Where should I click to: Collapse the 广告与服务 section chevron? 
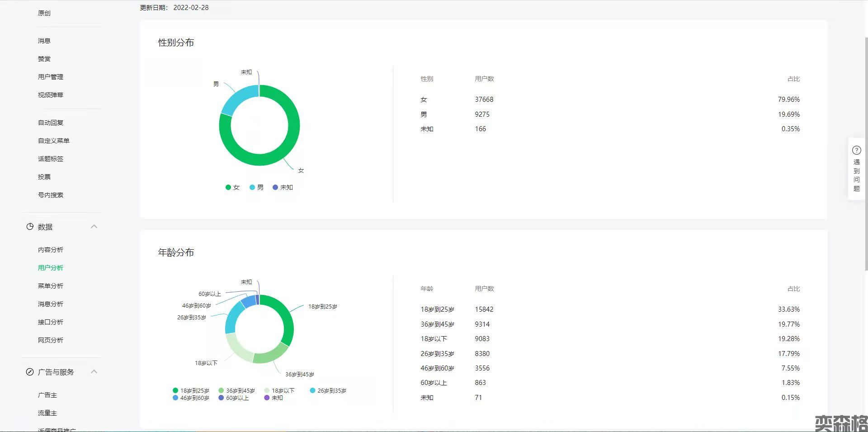94,372
